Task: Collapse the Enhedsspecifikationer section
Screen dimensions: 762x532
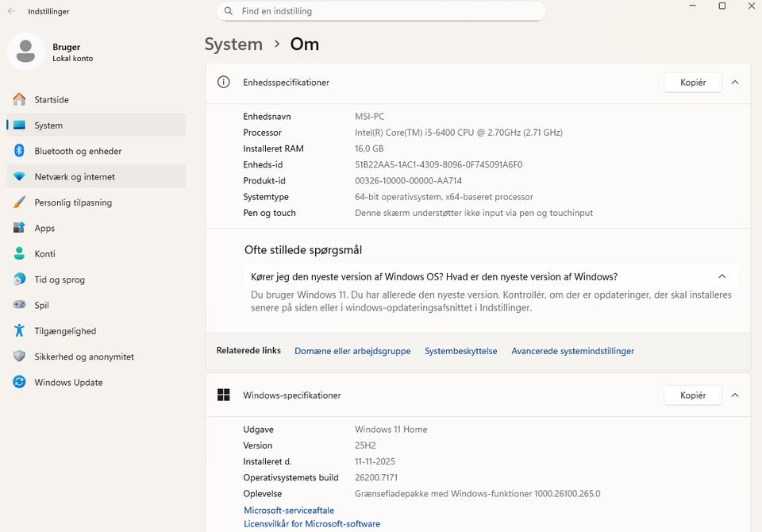Action: (x=735, y=83)
